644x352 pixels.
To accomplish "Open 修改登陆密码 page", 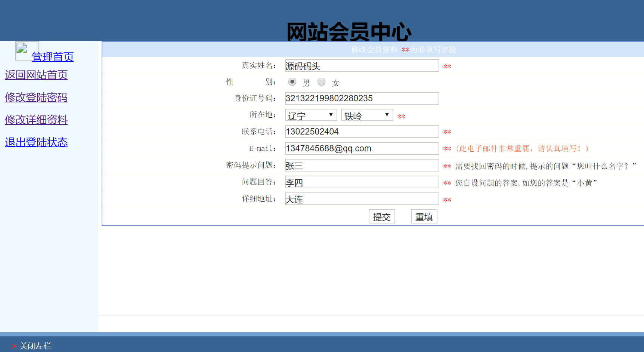I will [x=36, y=98].
